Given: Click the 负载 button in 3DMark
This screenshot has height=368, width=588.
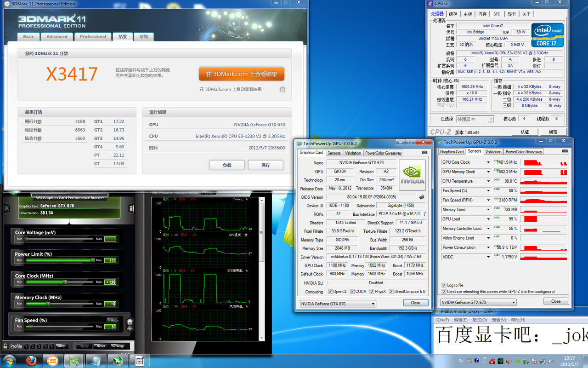Looking at the screenshot, I should tap(227, 165).
